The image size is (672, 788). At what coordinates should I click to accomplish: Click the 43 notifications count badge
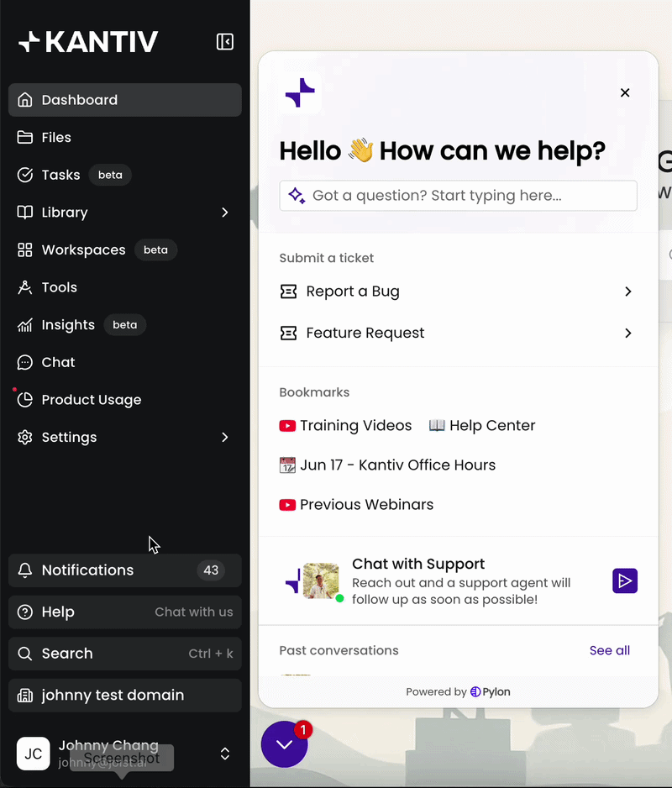pyautogui.click(x=211, y=570)
